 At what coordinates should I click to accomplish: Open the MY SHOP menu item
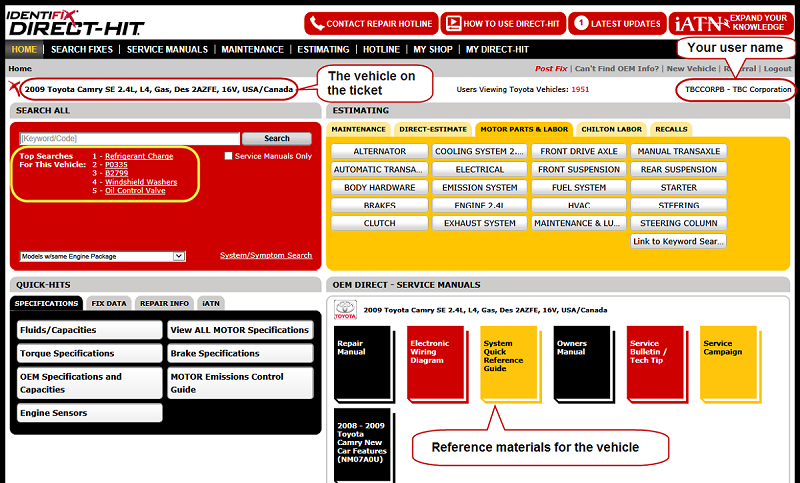pyautogui.click(x=433, y=49)
